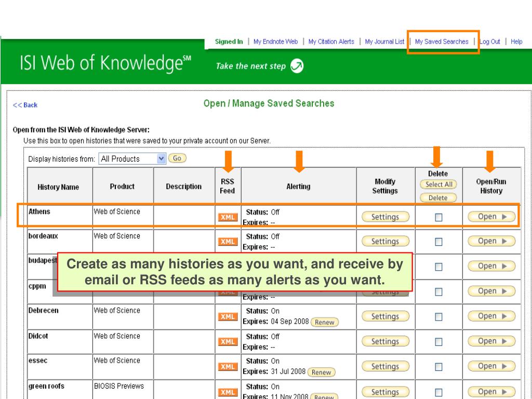Open the budapest search history

click(491, 266)
